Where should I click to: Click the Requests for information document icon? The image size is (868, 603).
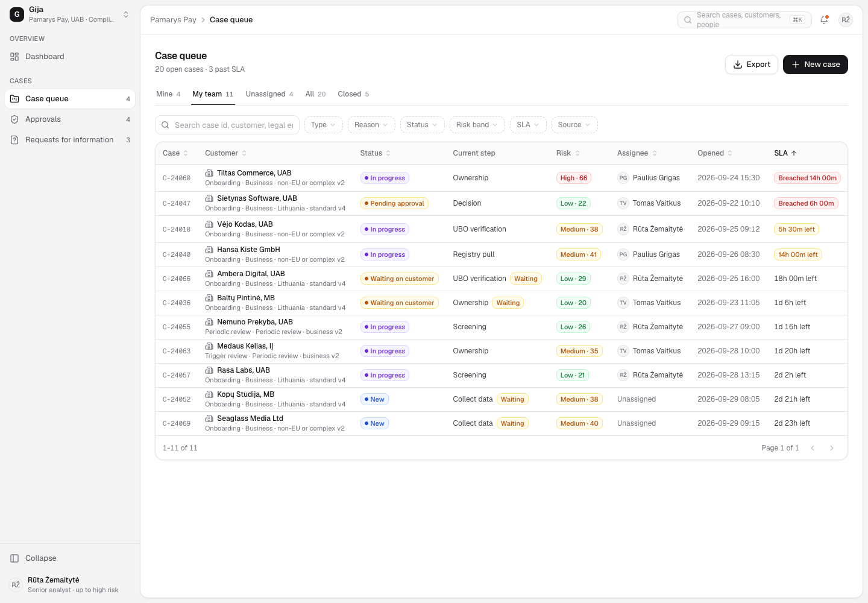14,140
